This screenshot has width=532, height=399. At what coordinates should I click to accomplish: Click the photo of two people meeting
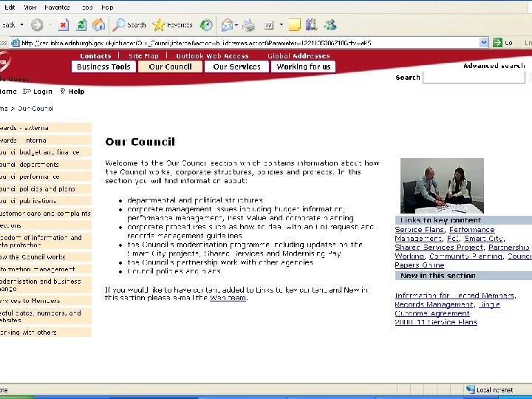(x=442, y=185)
